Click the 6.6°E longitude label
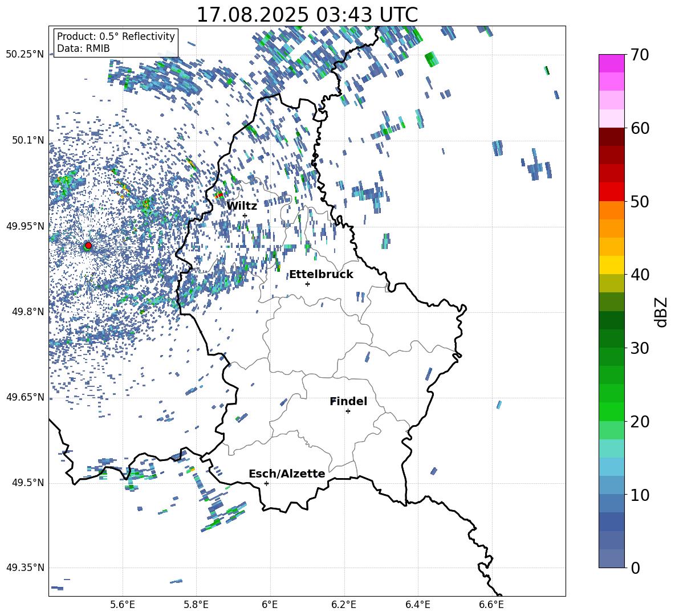Image resolution: width=675 pixels, height=616 pixels. (x=491, y=605)
